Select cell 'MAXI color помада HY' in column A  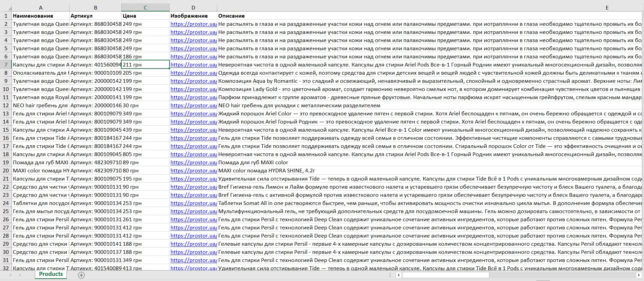(40, 170)
